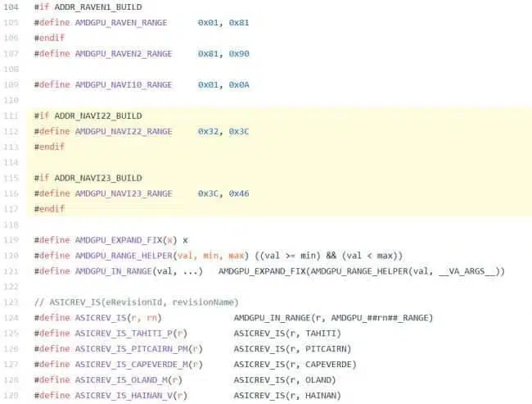Click AMDGPU_RAVEN_RANGE macro name

pos(121,23)
